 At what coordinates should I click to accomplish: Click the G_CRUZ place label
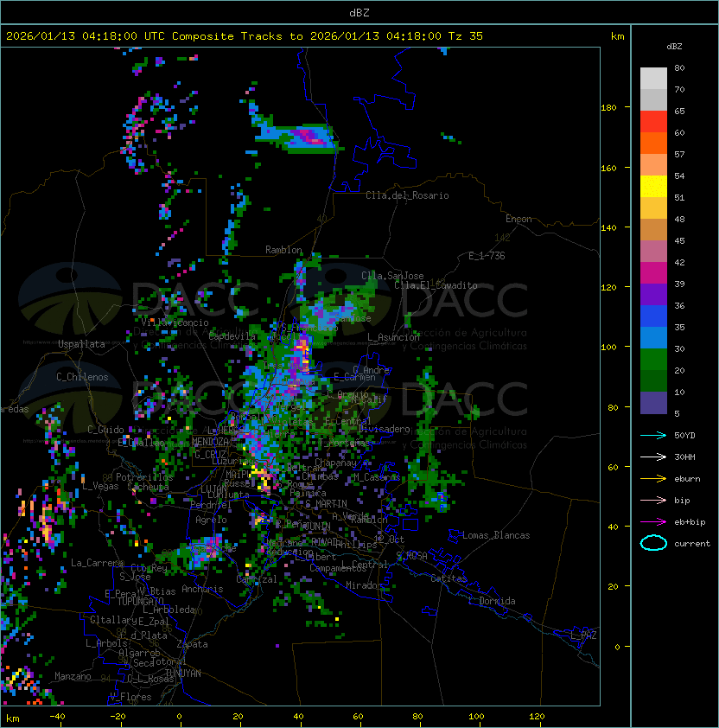(x=210, y=455)
